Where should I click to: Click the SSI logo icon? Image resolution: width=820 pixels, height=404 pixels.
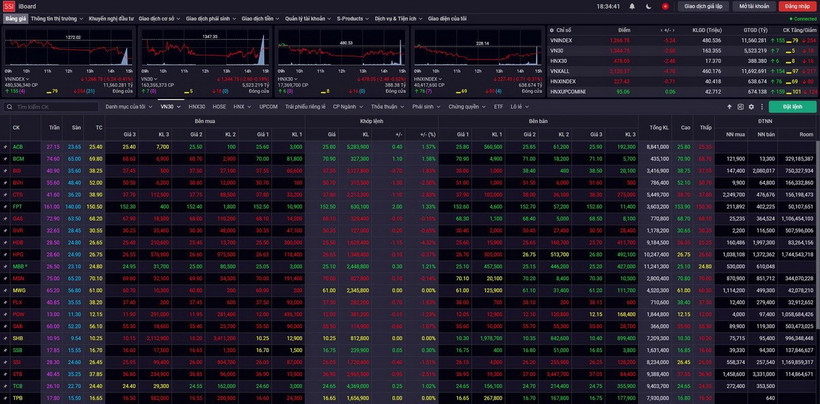tap(8, 6)
